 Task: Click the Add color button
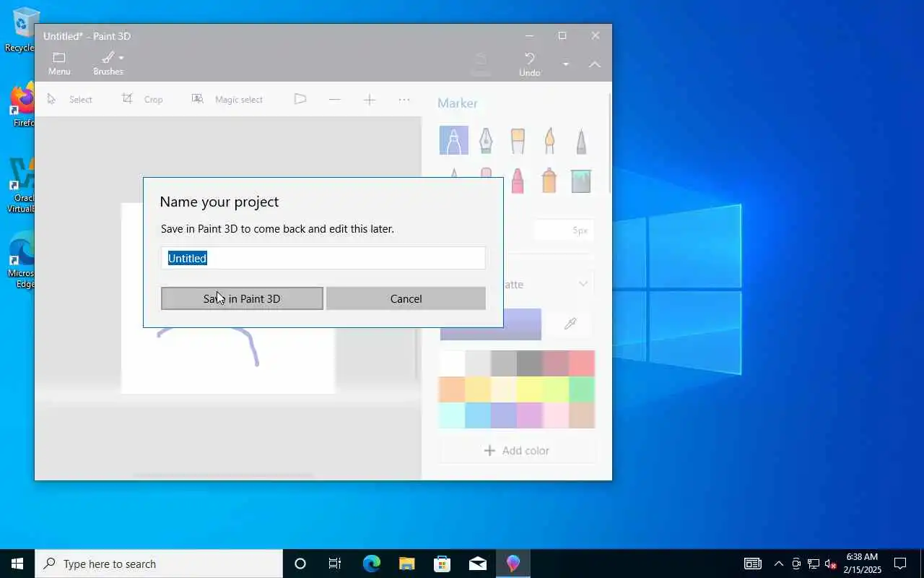[518, 450]
